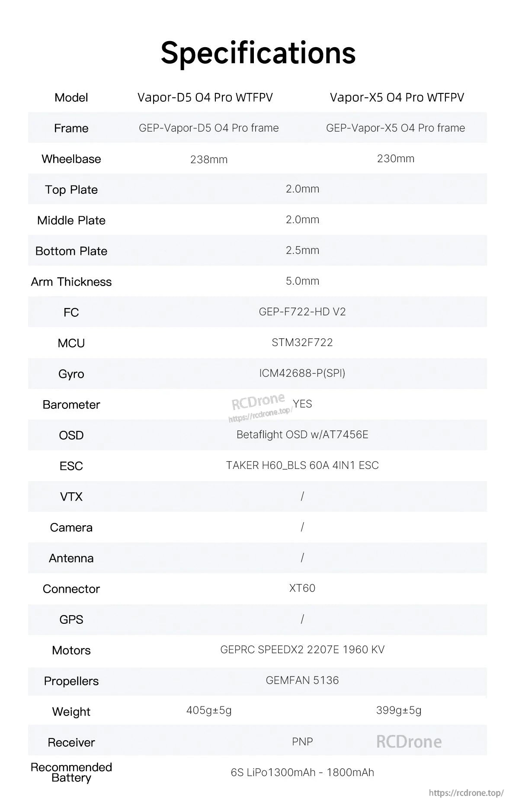This screenshot has width=519, height=812.
Task: Click the XT60 connector value
Action: tap(302, 588)
